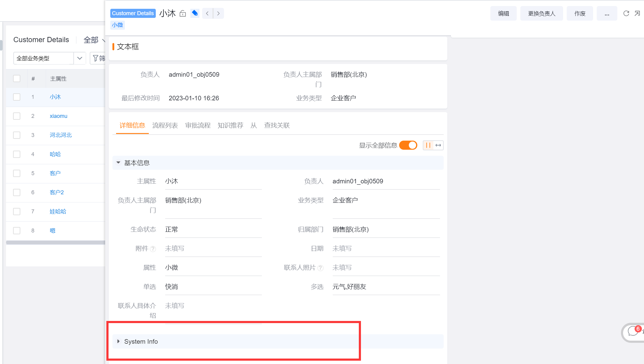Click the 单选 value 快消
The width and height of the screenshot is (644, 364).
(172, 287)
